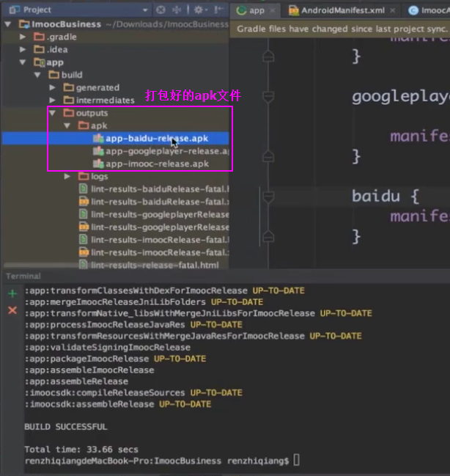This screenshot has height=476, width=450.
Task: Click the Terminal panel title
Action: (x=23, y=277)
